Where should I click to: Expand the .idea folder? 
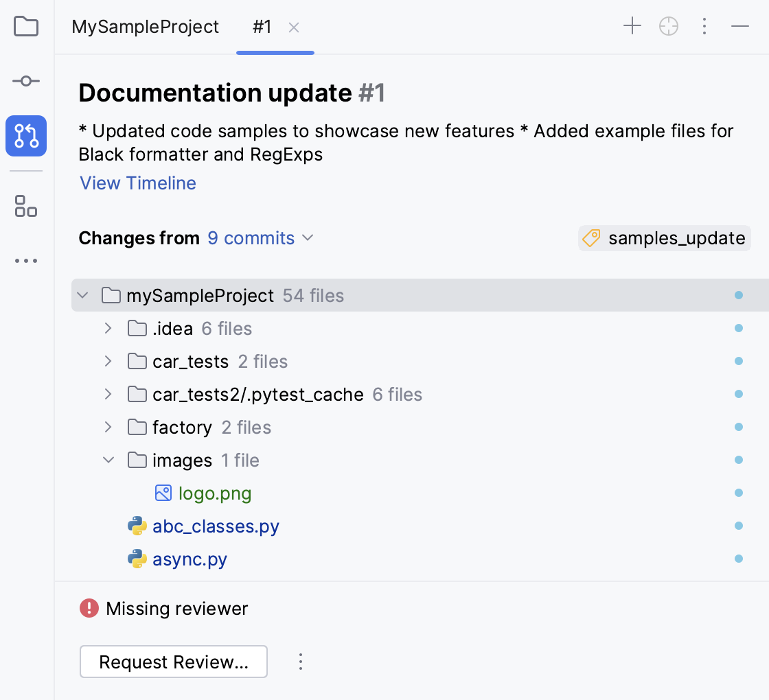[108, 328]
